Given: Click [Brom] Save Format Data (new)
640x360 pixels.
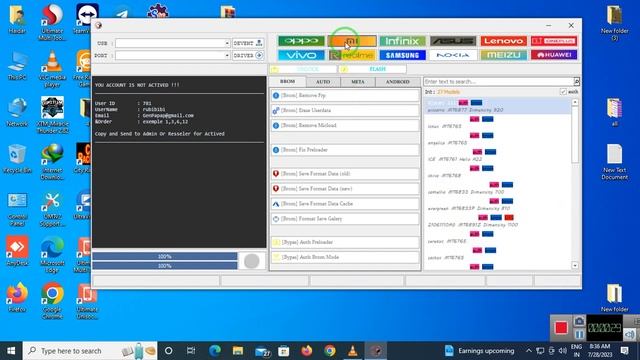Looking at the screenshot, I should pyautogui.click(x=345, y=189).
